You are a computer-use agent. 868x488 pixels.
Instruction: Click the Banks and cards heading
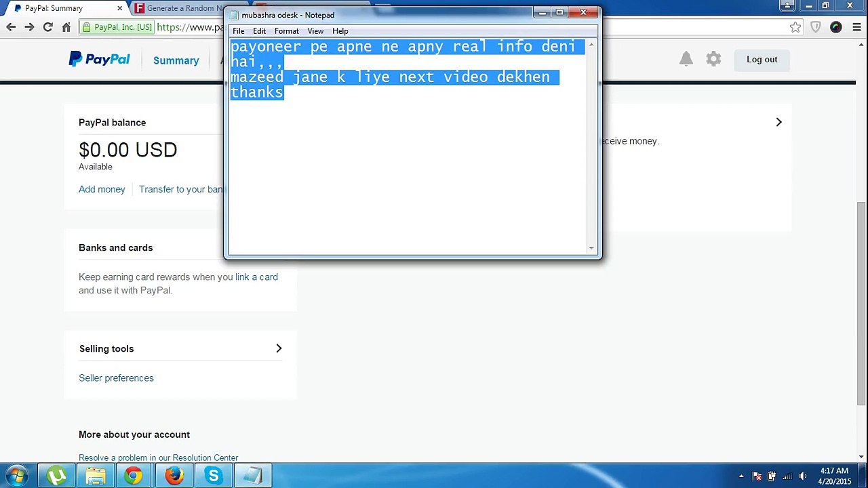point(116,247)
